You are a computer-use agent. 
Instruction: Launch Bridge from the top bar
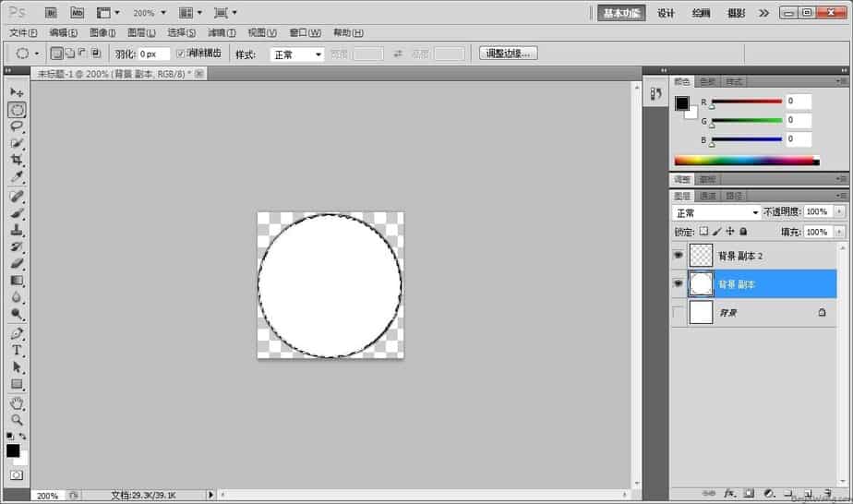[52, 13]
